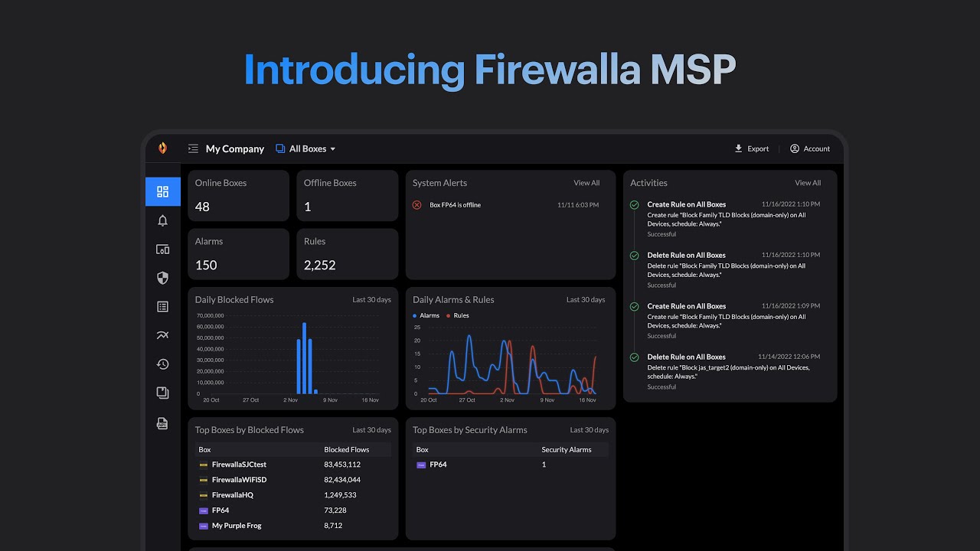This screenshot has width=980, height=551.
Task: Click the red offline error icon for FP64
Action: [x=417, y=205]
